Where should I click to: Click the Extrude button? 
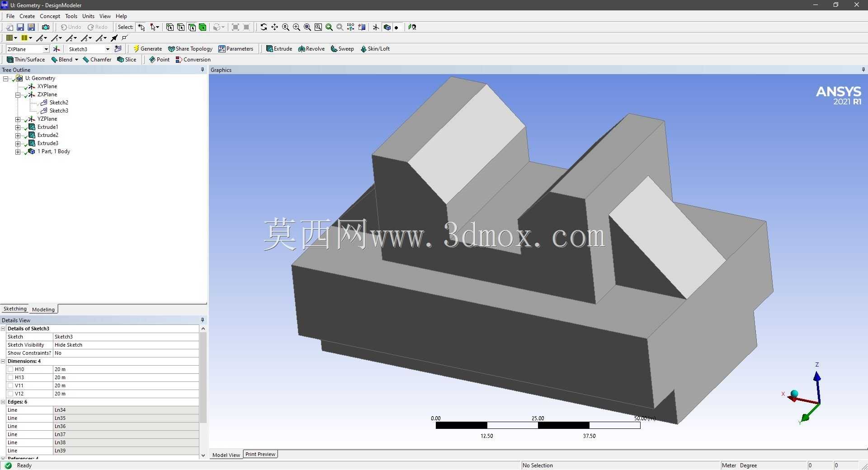click(279, 49)
